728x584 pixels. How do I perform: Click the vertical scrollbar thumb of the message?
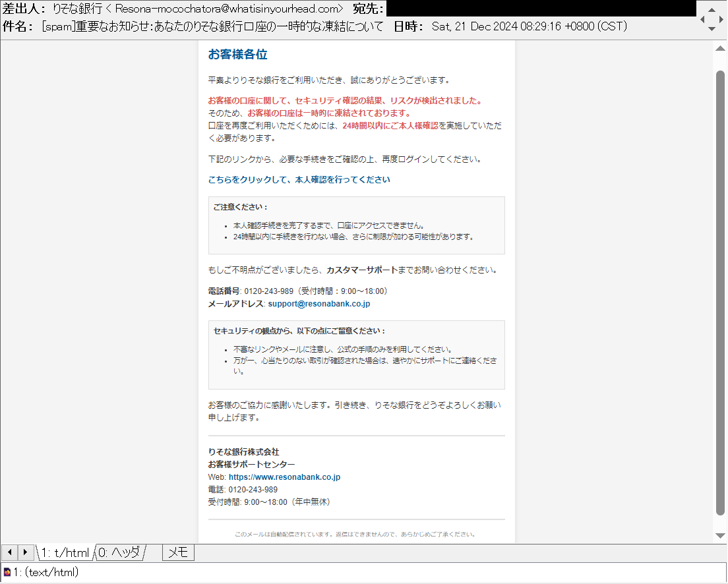coord(720,293)
